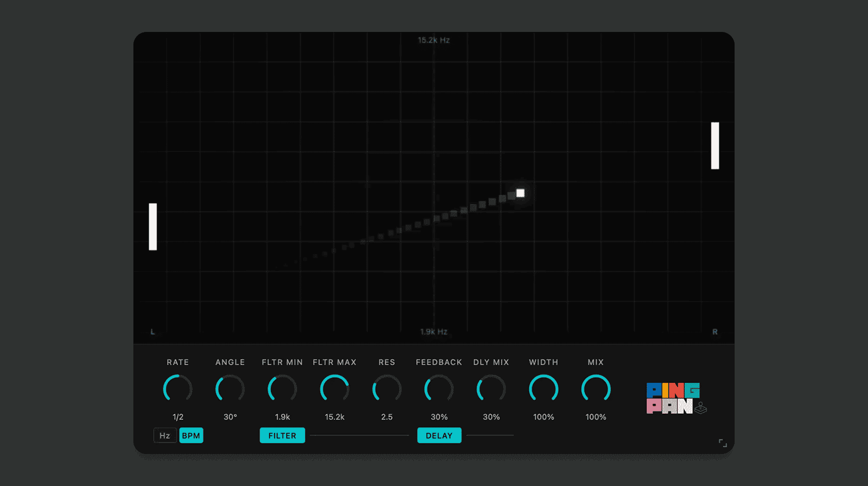
Task: Click the delay mix value 30%
Action: pyautogui.click(x=491, y=417)
